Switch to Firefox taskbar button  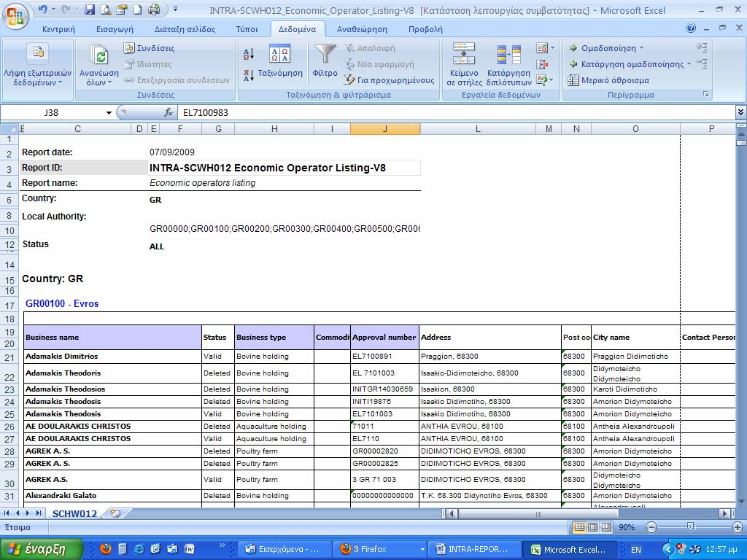coord(379,549)
